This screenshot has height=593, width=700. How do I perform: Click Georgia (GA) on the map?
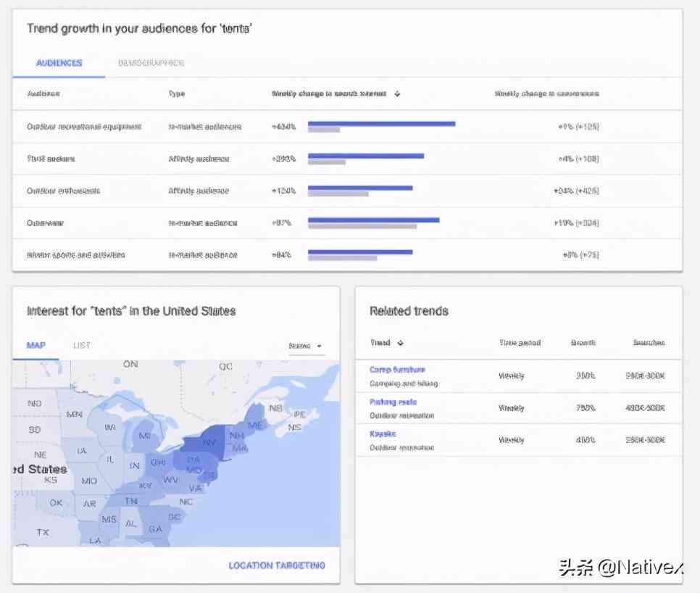155,529
